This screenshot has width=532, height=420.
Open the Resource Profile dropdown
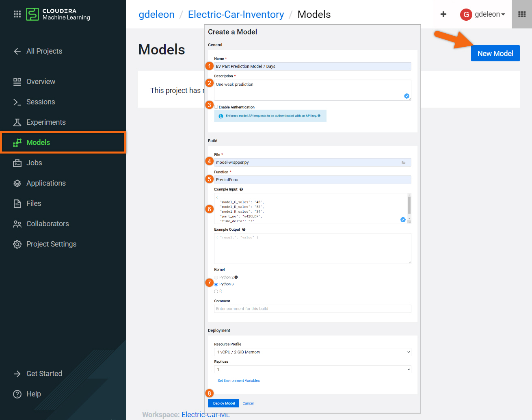[x=312, y=352]
